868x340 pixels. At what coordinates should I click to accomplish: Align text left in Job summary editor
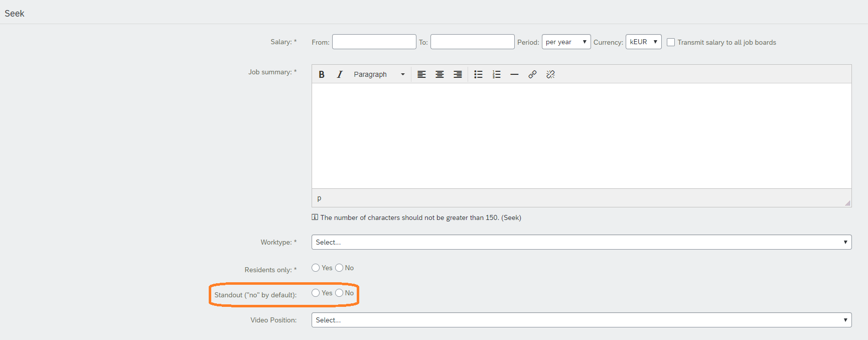point(421,74)
